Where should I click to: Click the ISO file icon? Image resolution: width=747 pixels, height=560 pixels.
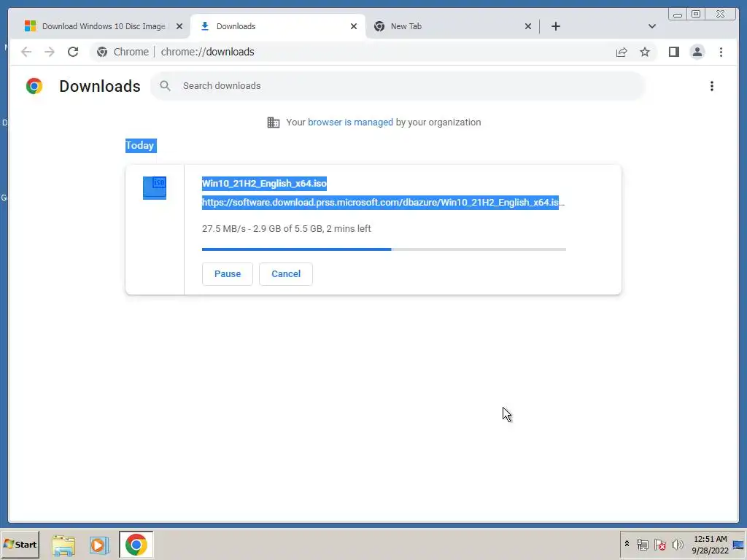(x=155, y=187)
